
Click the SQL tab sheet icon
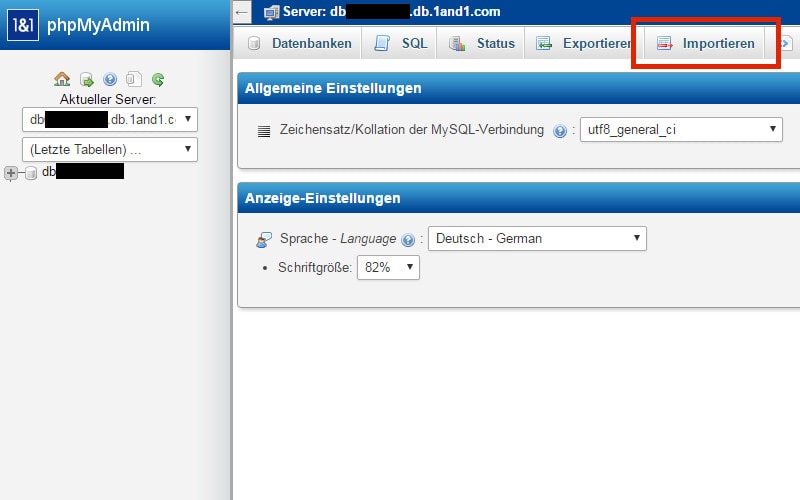(382, 43)
